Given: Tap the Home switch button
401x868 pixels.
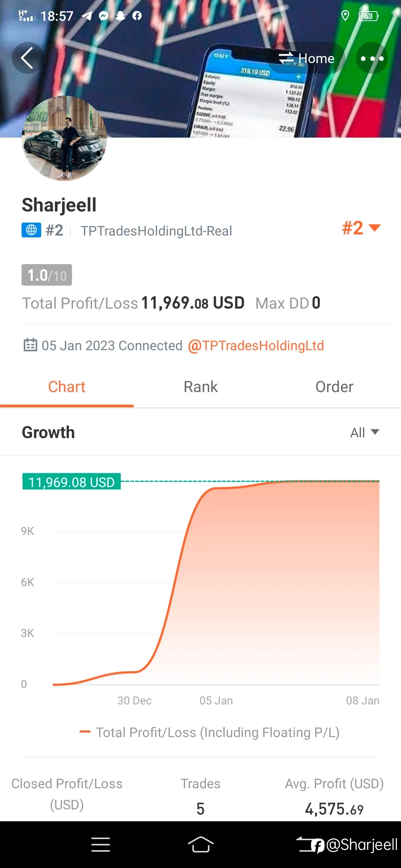Looking at the screenshot, I should 307,58.
